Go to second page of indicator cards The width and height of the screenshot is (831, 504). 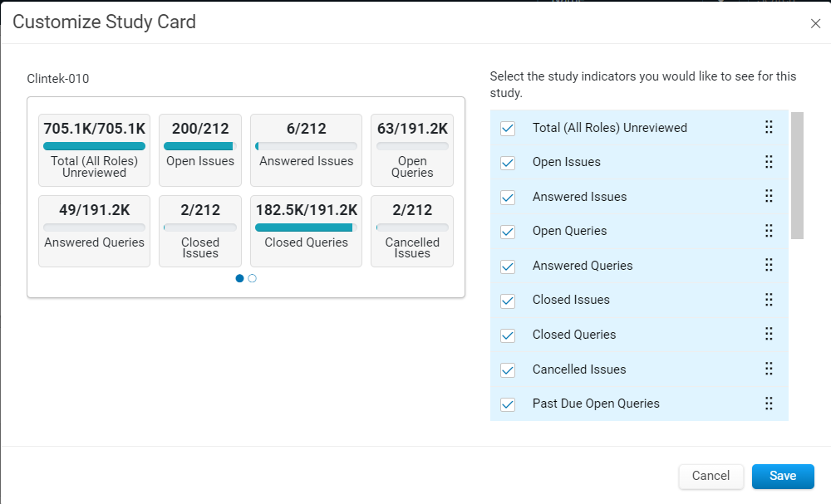pos(253,278)
